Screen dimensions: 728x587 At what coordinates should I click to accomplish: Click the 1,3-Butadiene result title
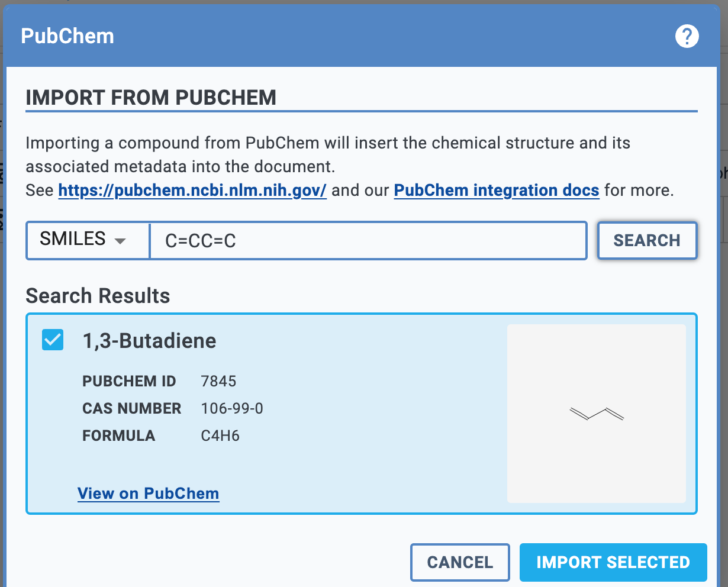(149, 341)
